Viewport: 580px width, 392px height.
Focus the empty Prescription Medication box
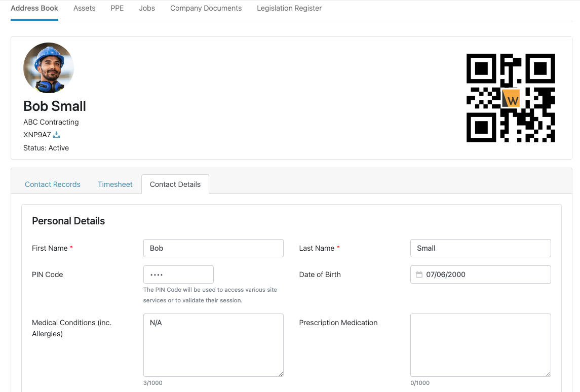(480, 344)
